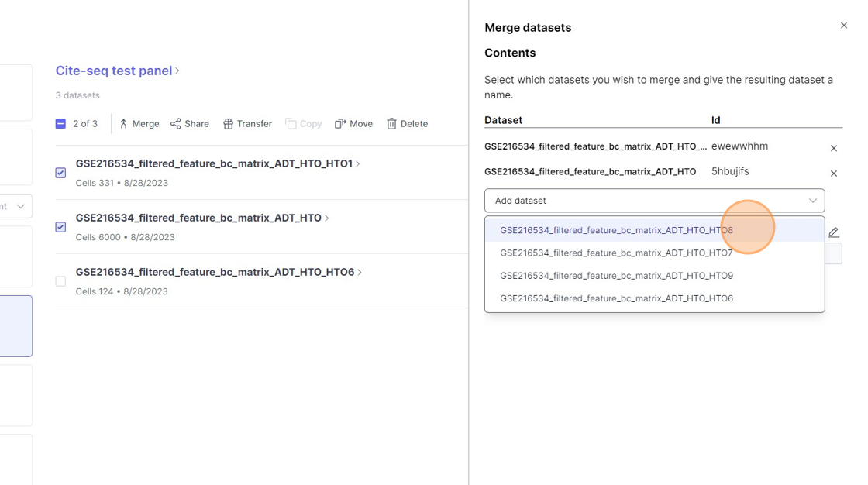The width and height of the screenshot is (868, 485).
Task: Open the GSE216534 ADT_HTO_HTO6 dataset title
Action: point(215,272)
